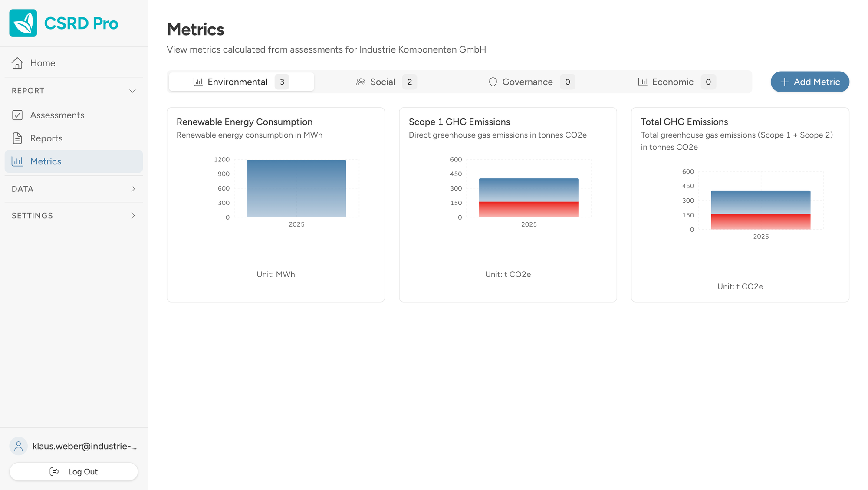
Task: Click the Add Metric button
Action: pyautogui.click(x=810, y=82)
